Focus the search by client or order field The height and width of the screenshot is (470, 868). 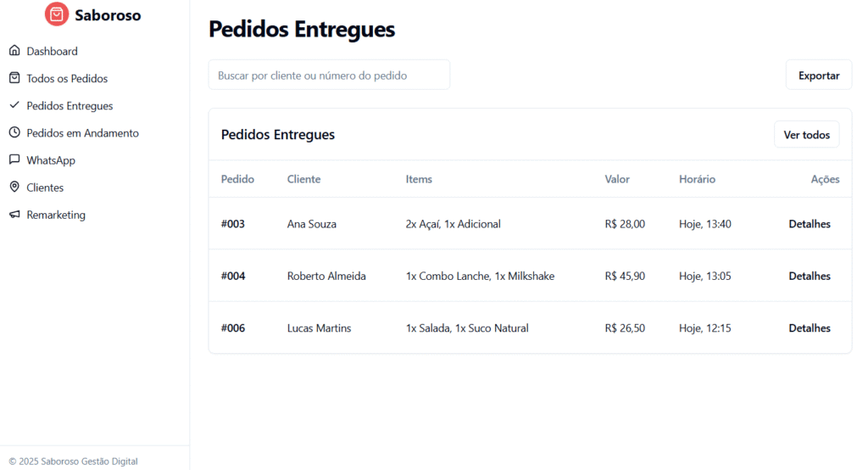[329, 76]
